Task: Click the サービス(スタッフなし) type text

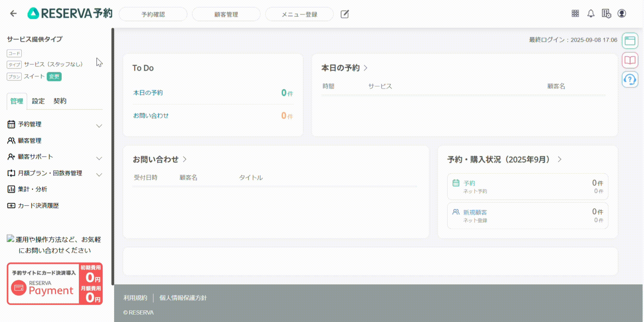Action: (x=53, y=64)
